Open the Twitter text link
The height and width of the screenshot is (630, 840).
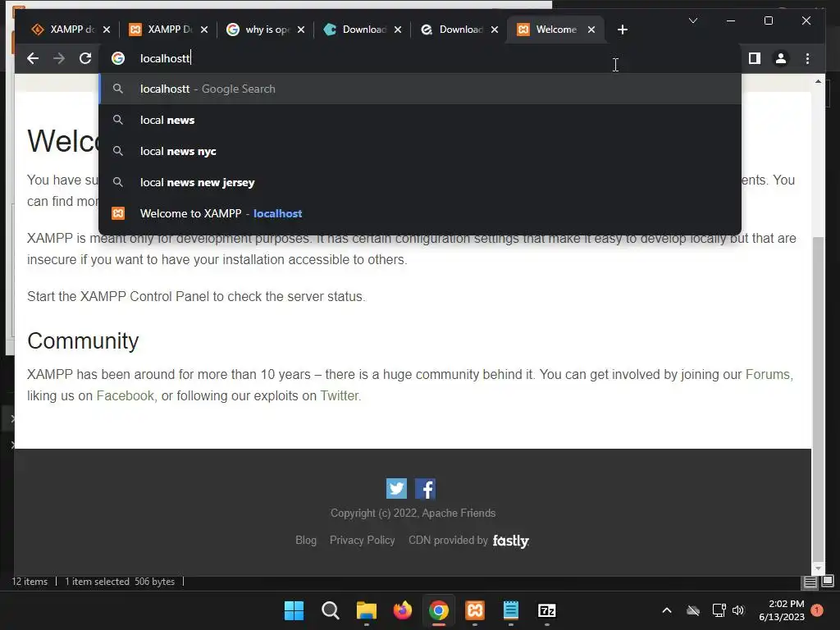click(x=339, y=395)
